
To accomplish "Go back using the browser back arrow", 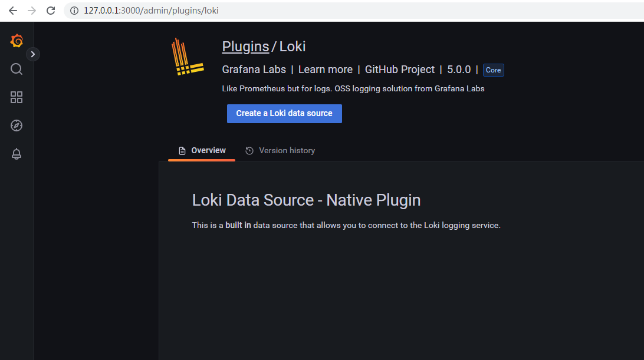I will pyautogui.click(x=13, y=10).
